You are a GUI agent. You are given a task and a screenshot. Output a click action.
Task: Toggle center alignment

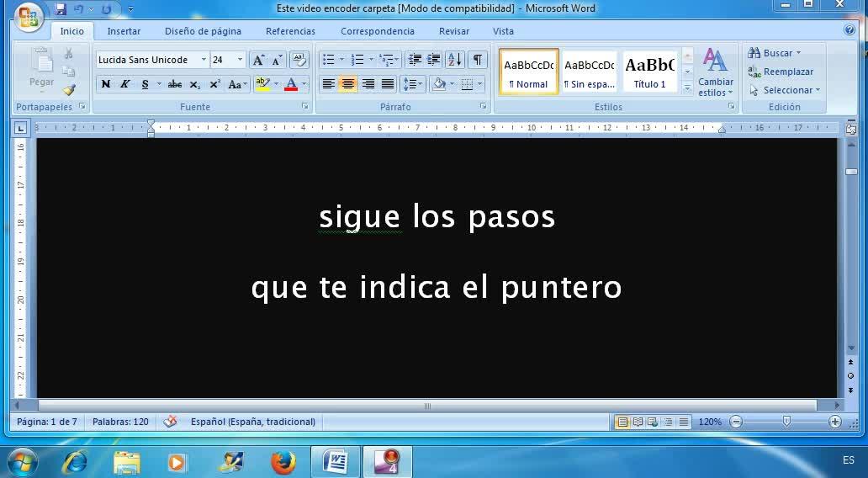point(347,84)
